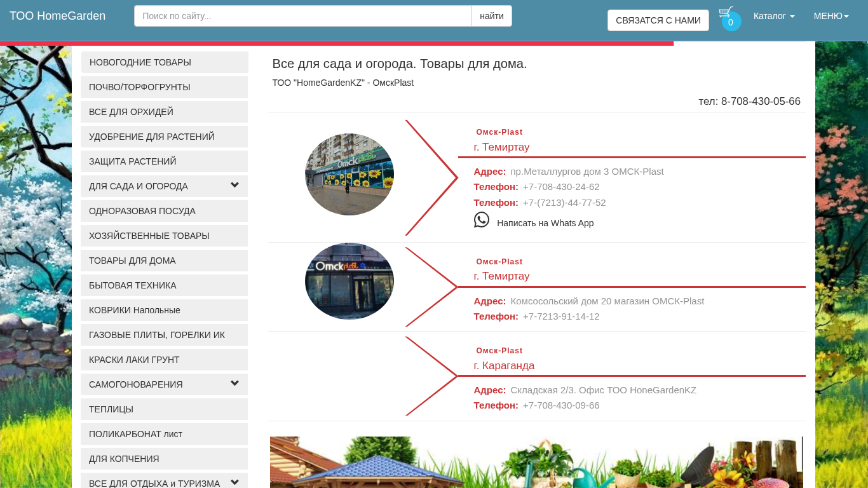Image resolution: width=868 pixels, height=488 pixels.
Task: Click СВЯЗАТСЯ С НАМИ button
Action: tap(658, 20)
